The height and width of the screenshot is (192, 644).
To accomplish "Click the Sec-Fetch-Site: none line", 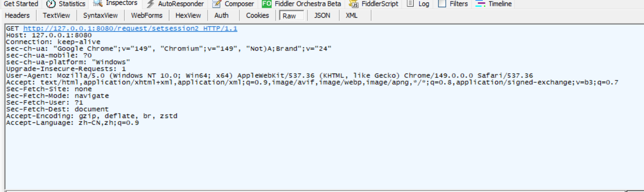I will point(49,89).
